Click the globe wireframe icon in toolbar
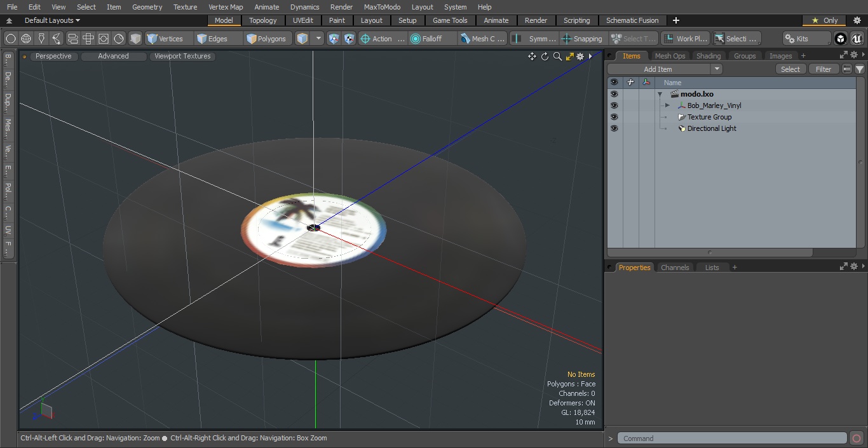Screen dimensions: 868x448 [26, 39]
